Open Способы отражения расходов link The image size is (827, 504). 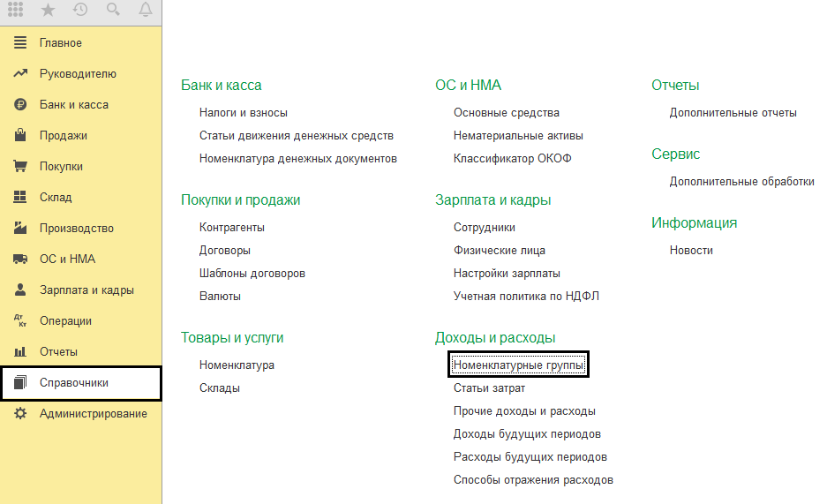click(533, 480)
